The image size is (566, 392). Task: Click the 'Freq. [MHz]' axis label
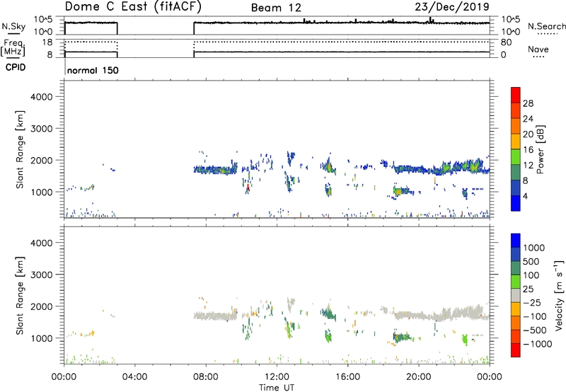point(13,48)
